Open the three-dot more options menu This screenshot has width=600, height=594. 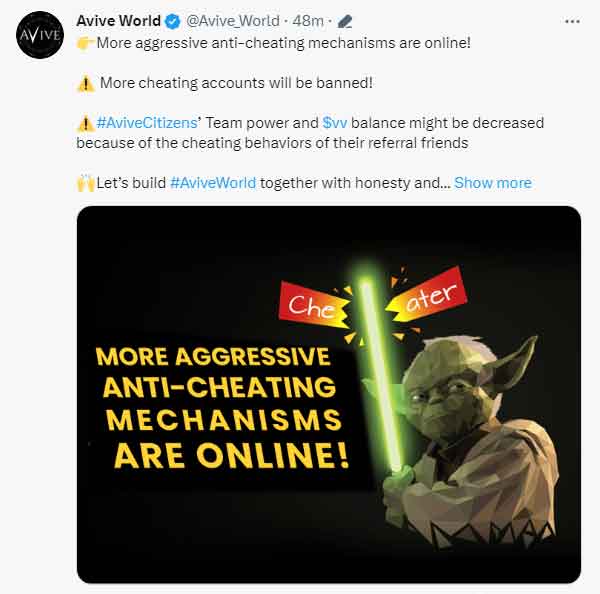[572, 21]
